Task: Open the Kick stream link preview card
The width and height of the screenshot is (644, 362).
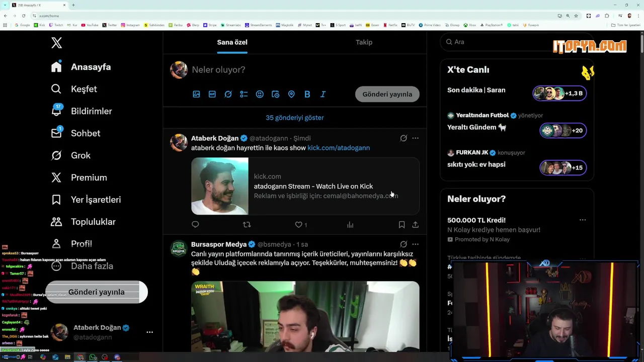Action: pos(305,186)
